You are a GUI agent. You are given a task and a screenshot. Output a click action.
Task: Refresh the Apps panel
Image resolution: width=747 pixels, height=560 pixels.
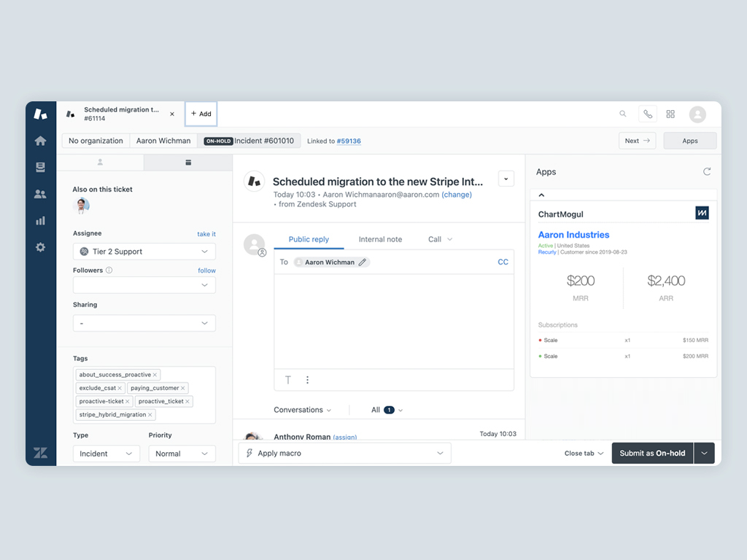pos(706,171)
